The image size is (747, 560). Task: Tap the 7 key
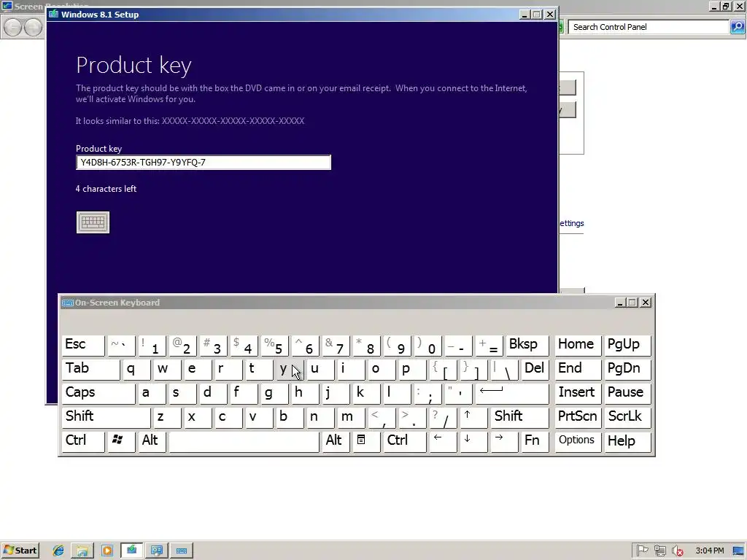[x=336, y=345]
